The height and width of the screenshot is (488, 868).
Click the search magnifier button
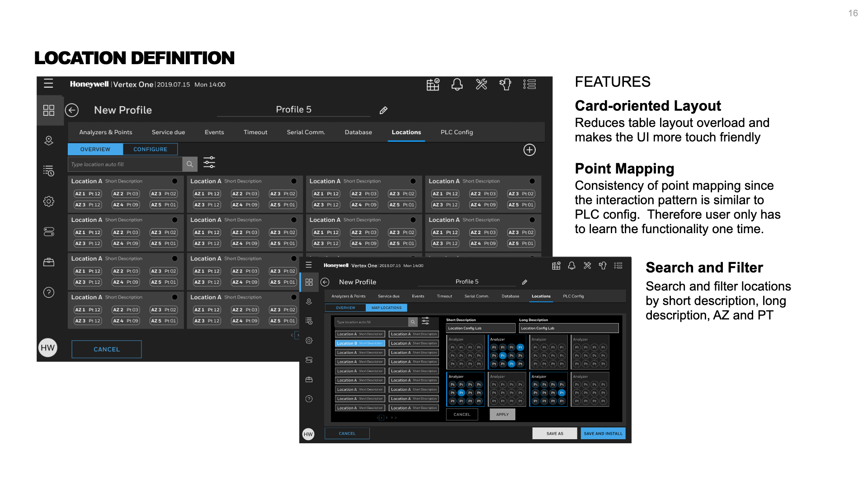point(190,164)
